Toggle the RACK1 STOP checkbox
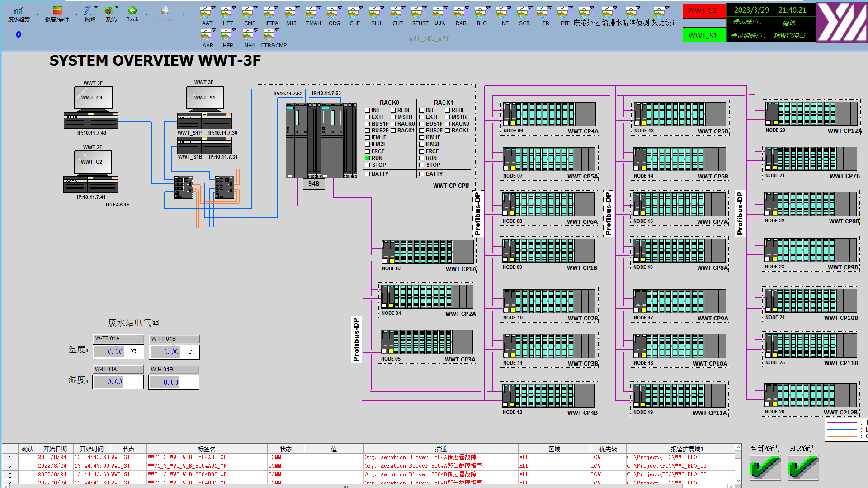 tap(422, 165)
